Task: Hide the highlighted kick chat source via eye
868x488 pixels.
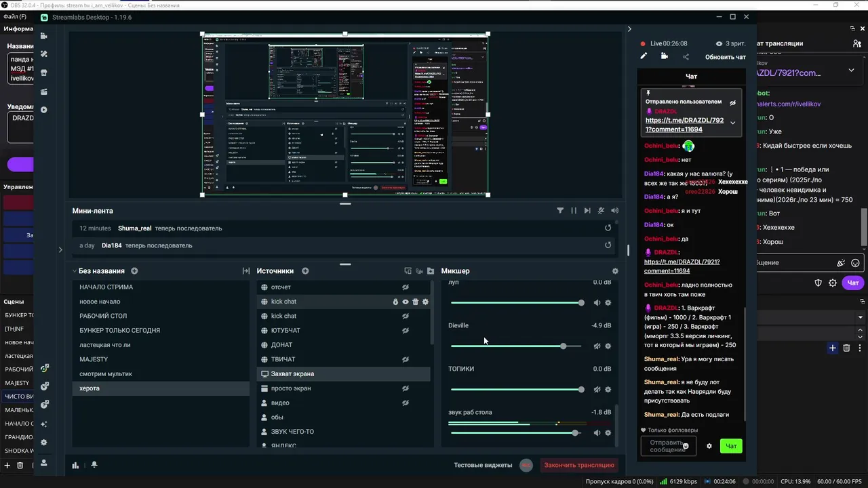Action: pos(406,302)
